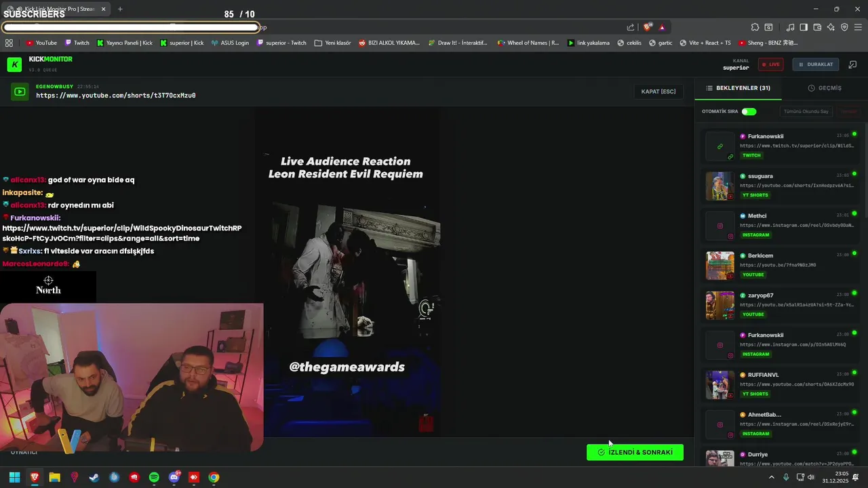The width and height of the screenshot is (868, 488).
Task: Select AhmetBab... INSTAGRAM queue item
Action: [x=780, y=424]
